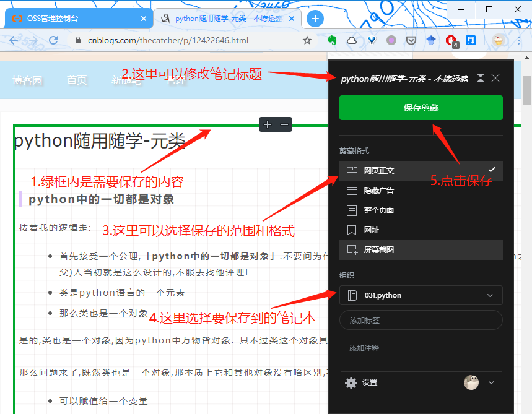This screenshot has height=414, width=532.
Task: Click the article title python随用随学-元类
Action: [100, 140]
